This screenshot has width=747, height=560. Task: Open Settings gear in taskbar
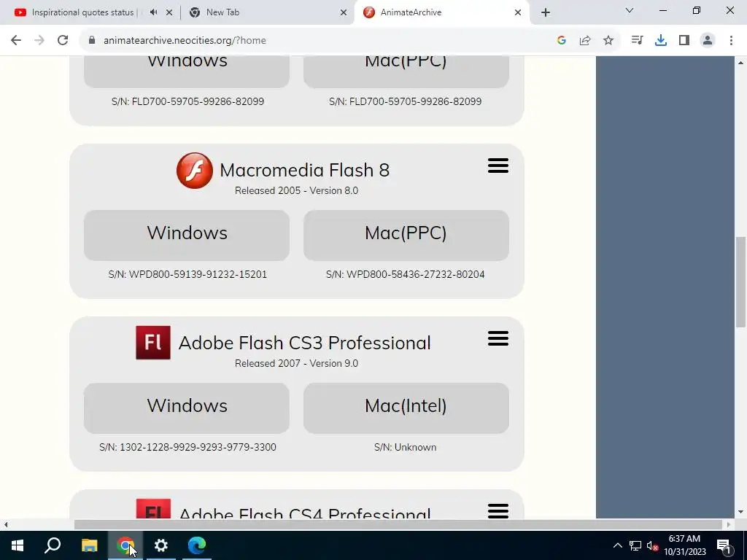161,545
